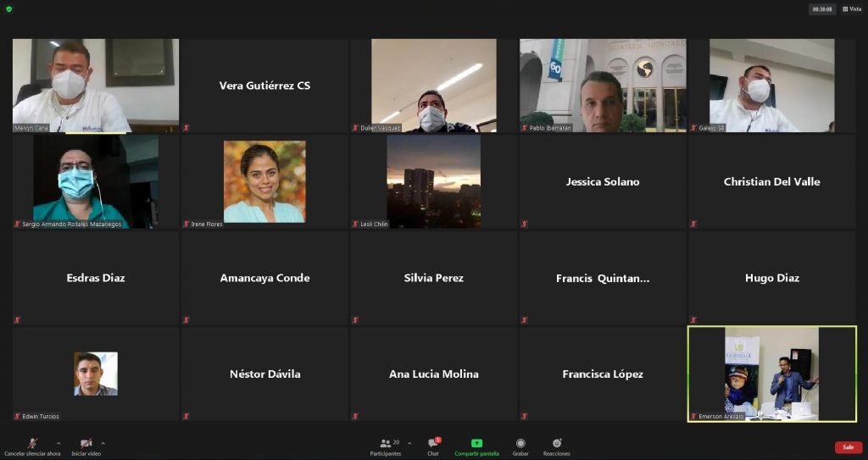Turn on camera with Iniciar video
This screenshot has height=460, width=868.
click(x=86, y=445)
